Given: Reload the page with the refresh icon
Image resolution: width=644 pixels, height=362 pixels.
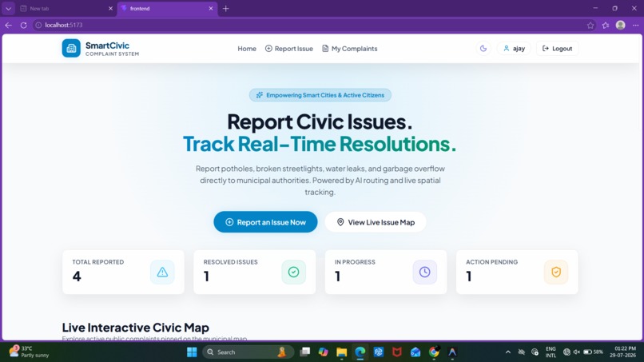Looking at the screenshot, I should (24, 25).
